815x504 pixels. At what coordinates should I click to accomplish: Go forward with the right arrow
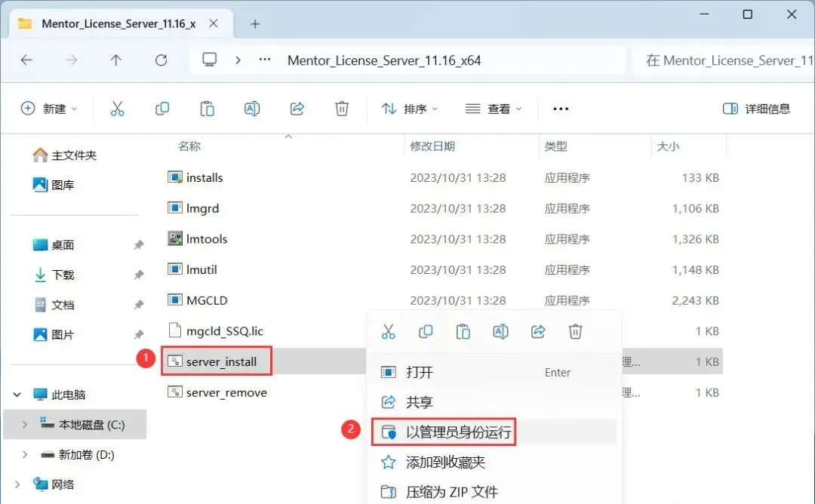click(x=71, y=60)
